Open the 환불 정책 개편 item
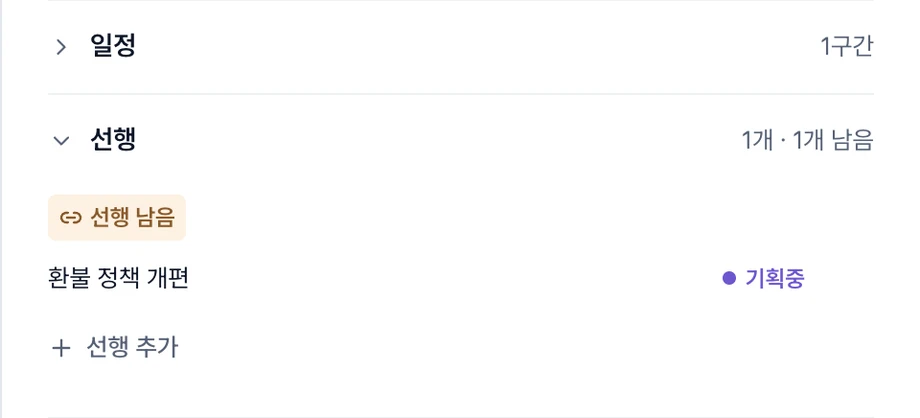The height and width of the screenshot is (418, 920). click(x=119, y=278)
